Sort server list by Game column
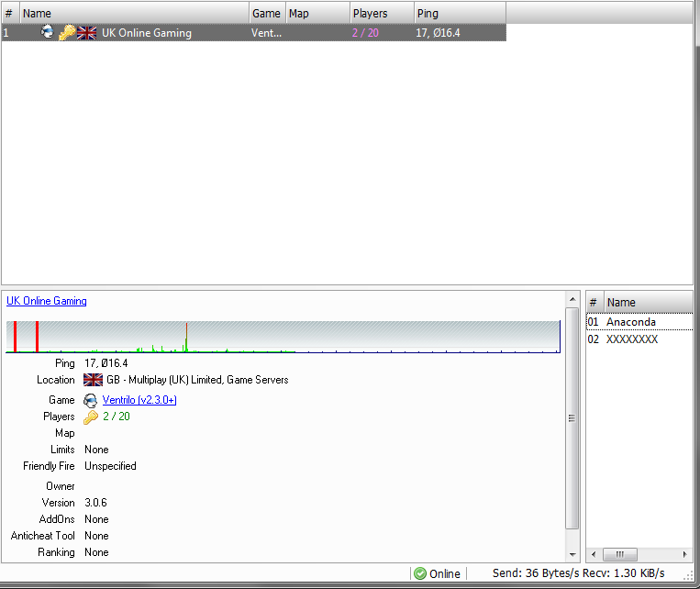The image size is (700, 589). point(267,14)
